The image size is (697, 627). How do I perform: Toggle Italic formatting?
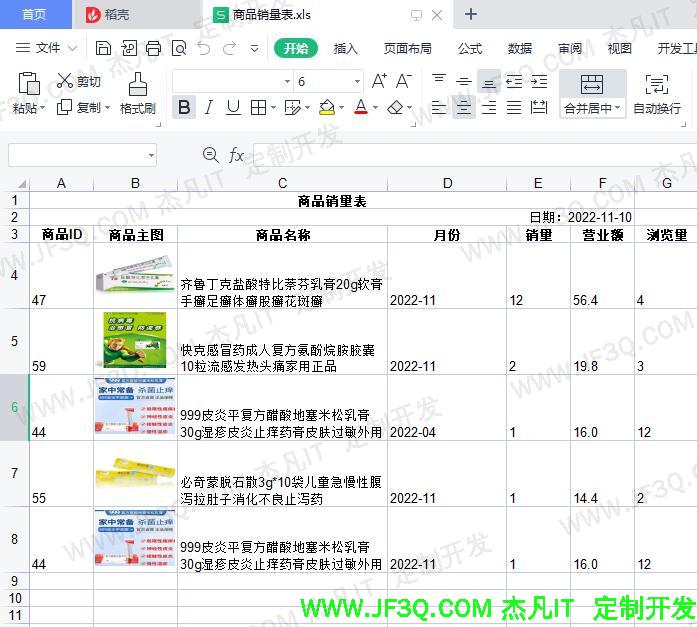pos(208,107)
